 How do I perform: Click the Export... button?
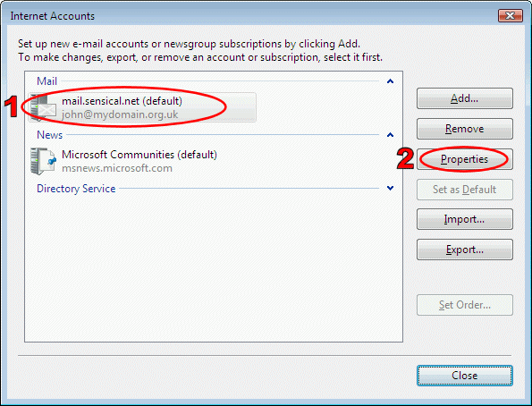tap(464, 250)
